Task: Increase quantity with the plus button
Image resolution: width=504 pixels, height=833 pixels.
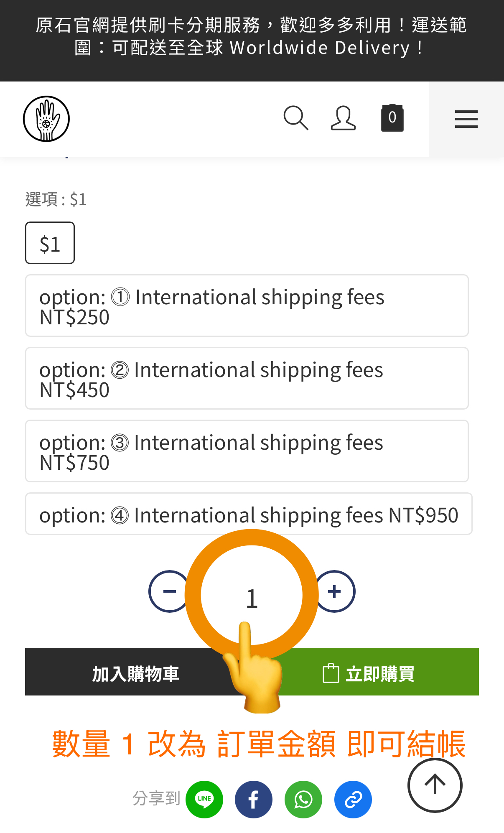Action: 335,591
